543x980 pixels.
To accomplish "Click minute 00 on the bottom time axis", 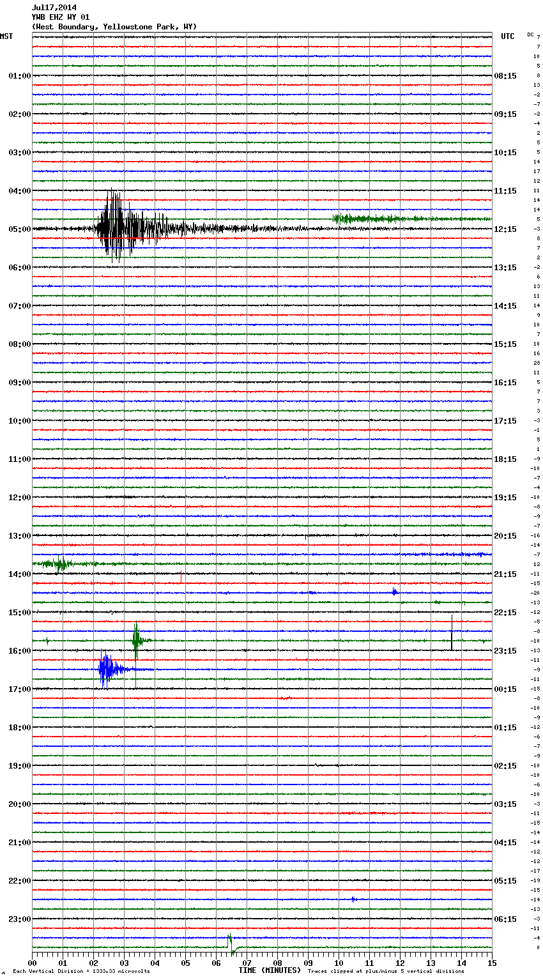I will (33, 963).
